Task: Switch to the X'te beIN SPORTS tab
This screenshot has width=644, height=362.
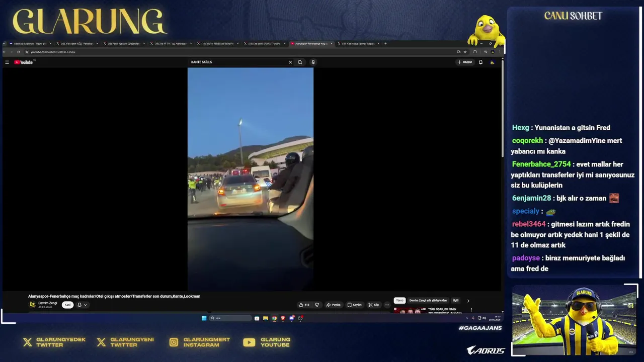Action: click(x=264, y=44)
